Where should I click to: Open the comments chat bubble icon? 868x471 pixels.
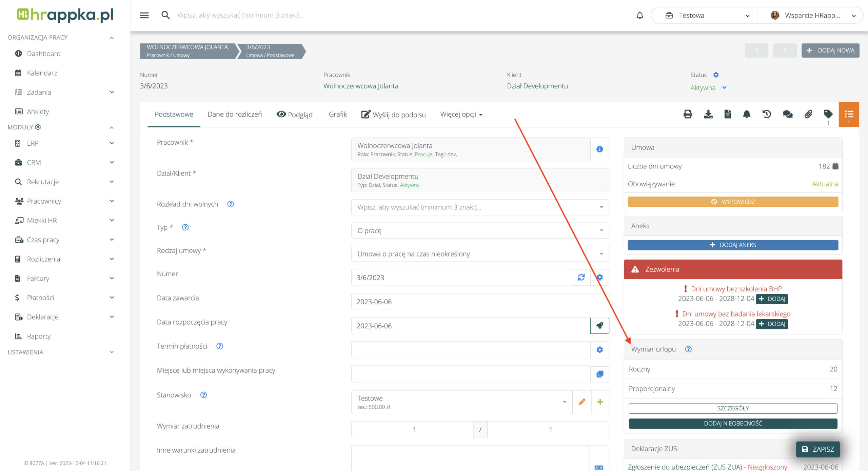787,114
